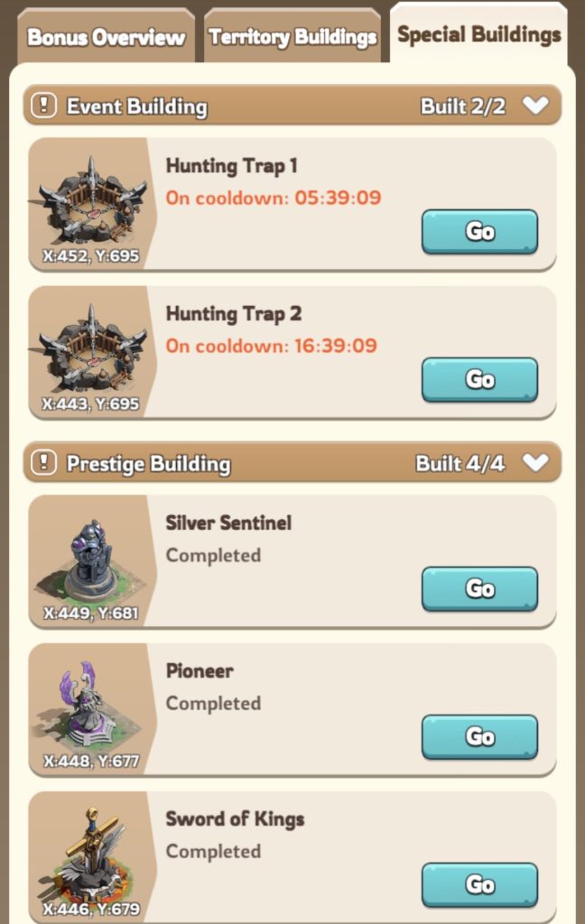Select the Silver Sentinel statue icon

[91, 559]
